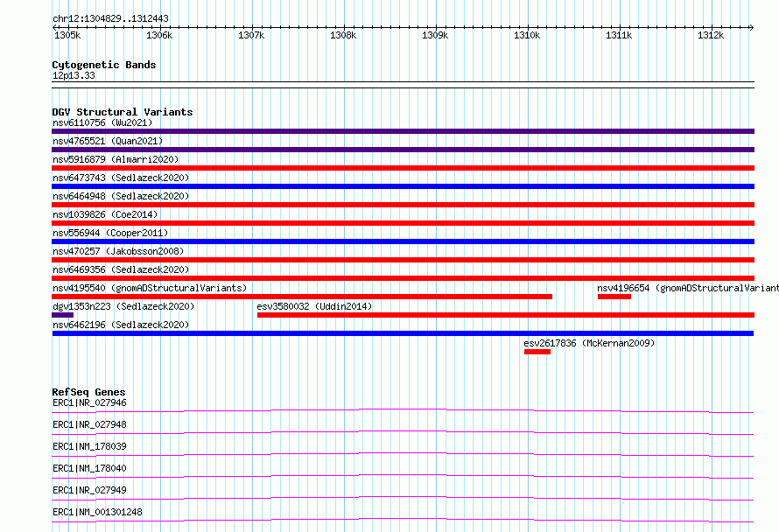779x532 pixels.
Task: Select the short dgv1353n223 purple bar
Action: click(x=63, y=315)
